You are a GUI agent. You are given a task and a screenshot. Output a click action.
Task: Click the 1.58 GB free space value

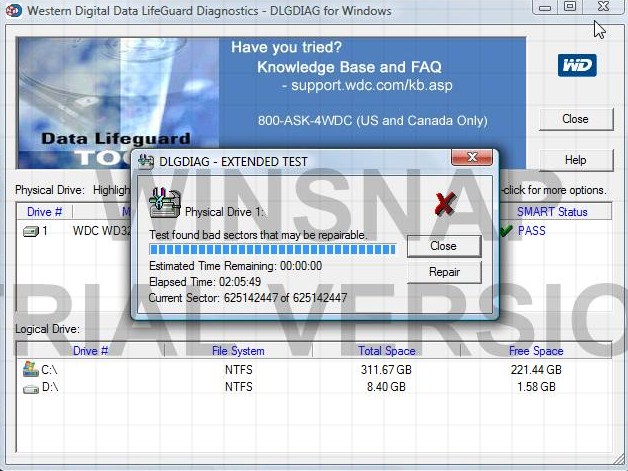pyautogui.click(x=536, y=386)
